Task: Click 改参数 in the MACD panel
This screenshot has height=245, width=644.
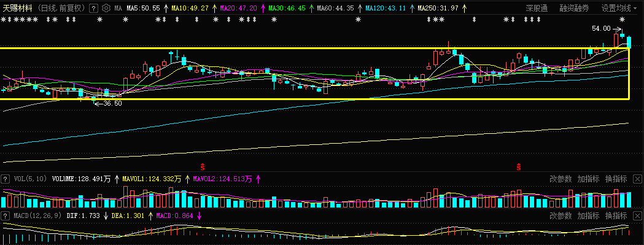Action: [x=561, y=216]
